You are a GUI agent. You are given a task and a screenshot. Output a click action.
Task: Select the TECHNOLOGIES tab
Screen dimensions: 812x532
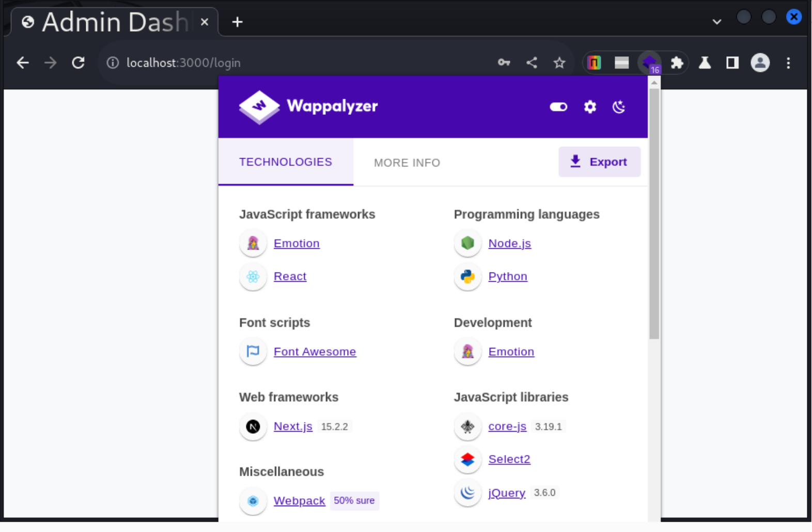click(286, 162)
